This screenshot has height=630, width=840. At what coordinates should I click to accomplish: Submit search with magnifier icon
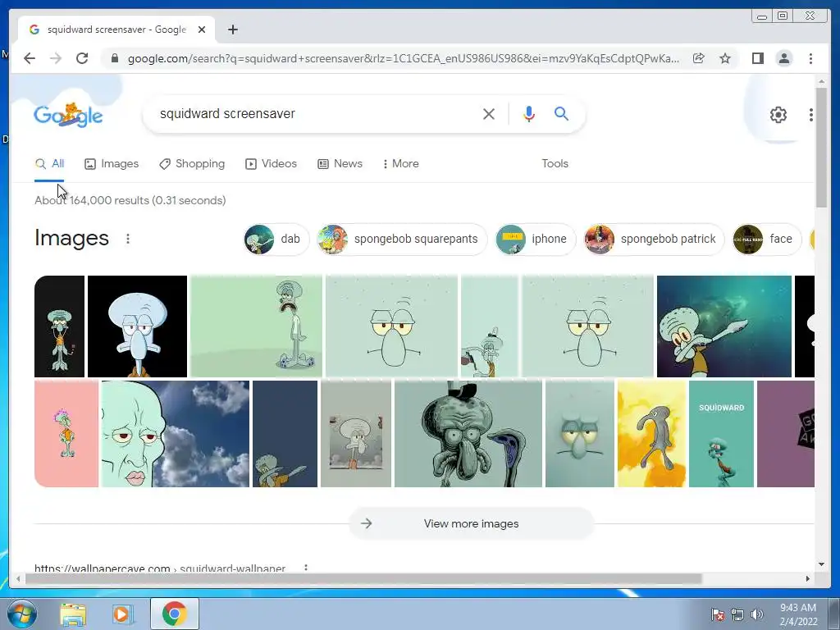561,113
